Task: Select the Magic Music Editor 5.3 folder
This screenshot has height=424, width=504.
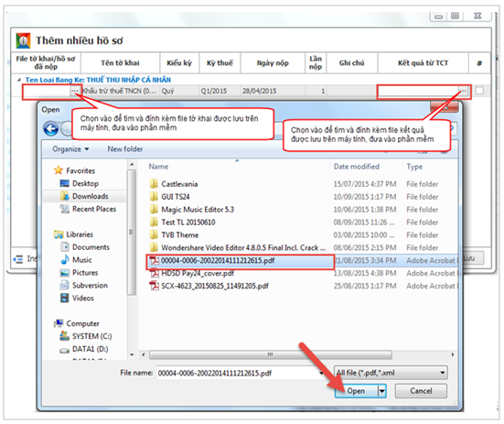Action: (x=198, y=210)
